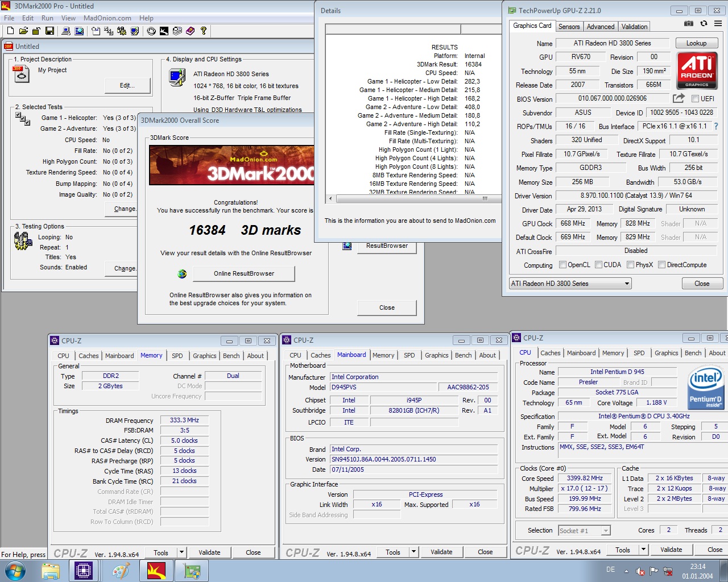Viewport: 728px width, 582px height.
Task: Select the Paint taskbar icon
Action: 121,571
